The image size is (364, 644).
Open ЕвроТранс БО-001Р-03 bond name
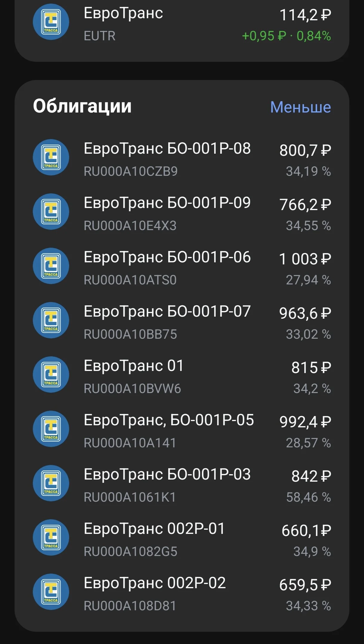tap(167, 474)
